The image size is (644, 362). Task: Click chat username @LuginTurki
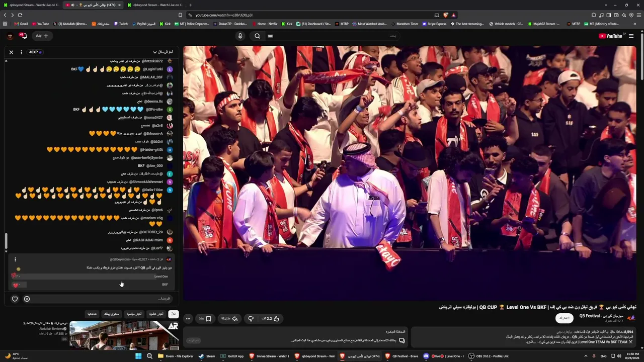pos(153,69)
